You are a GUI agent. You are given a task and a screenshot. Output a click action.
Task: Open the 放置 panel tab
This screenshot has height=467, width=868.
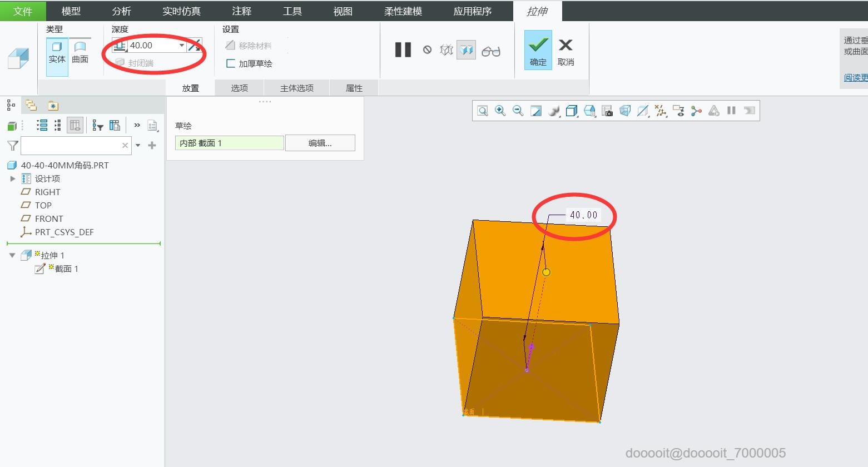[190, 88]
